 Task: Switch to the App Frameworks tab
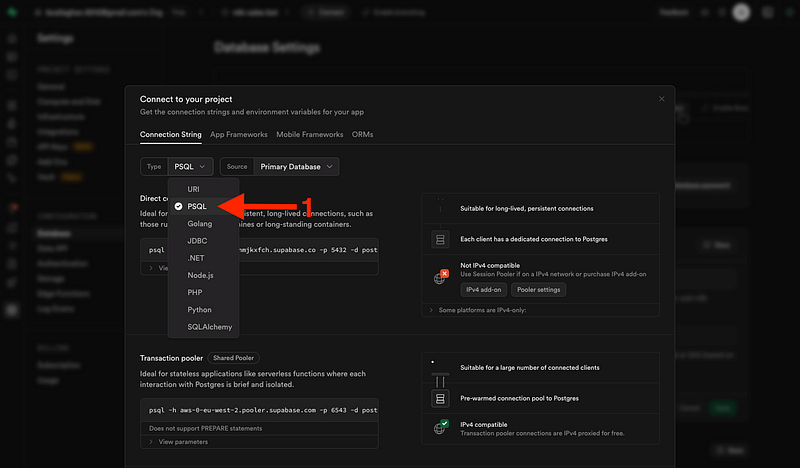[238, 134]
